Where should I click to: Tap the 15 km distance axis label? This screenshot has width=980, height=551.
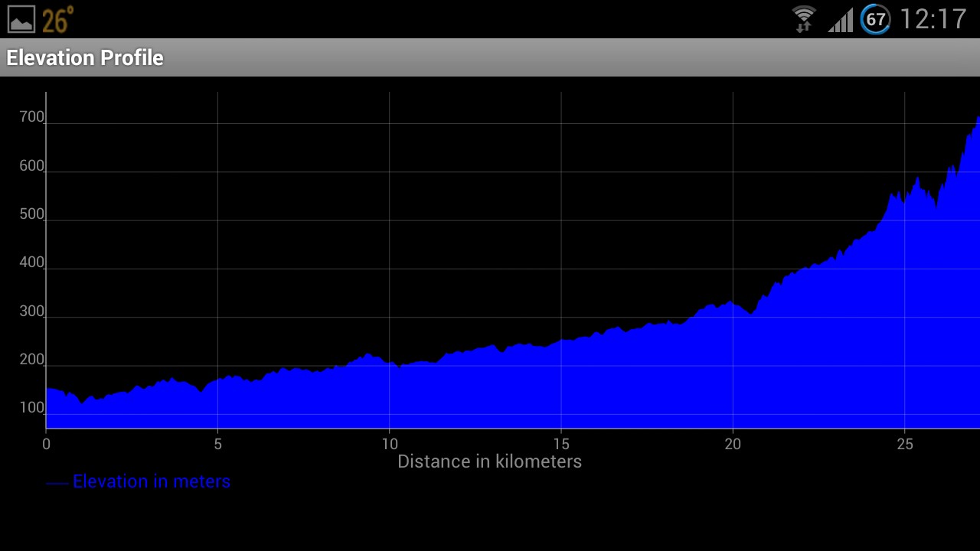coord(561,444)
